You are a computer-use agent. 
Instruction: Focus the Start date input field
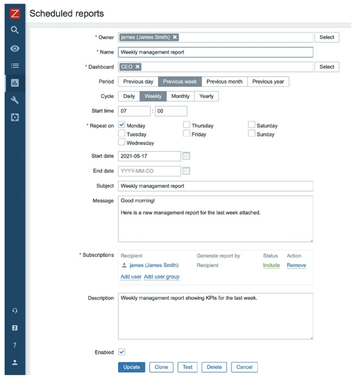[149, 156]
